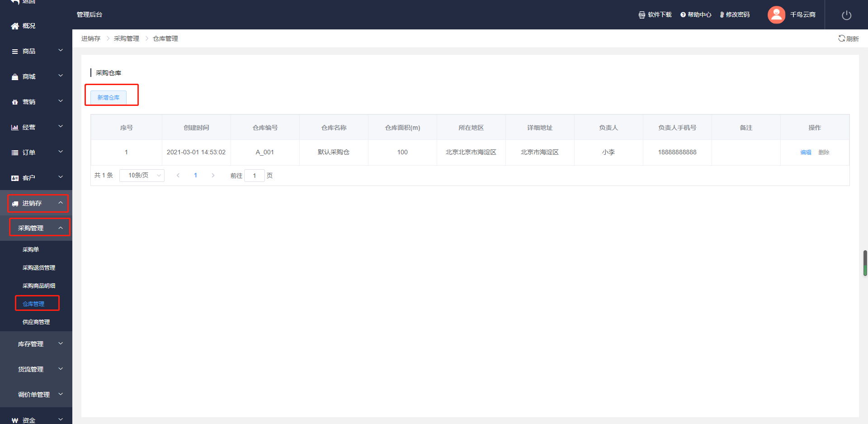The width and height of the screenshot is (868, 424).
Task: Click the 仓库编号 column header
Action: tap(265, 128)
